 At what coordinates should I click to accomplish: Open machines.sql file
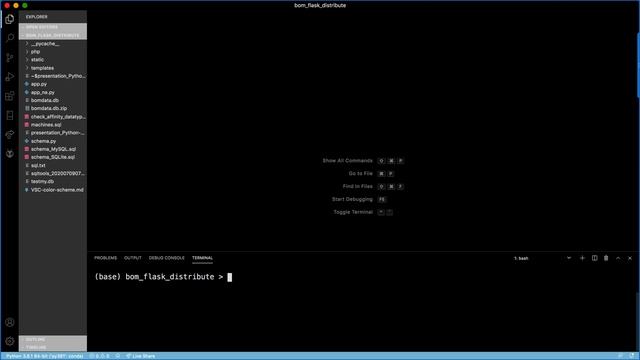click(53, 124)
